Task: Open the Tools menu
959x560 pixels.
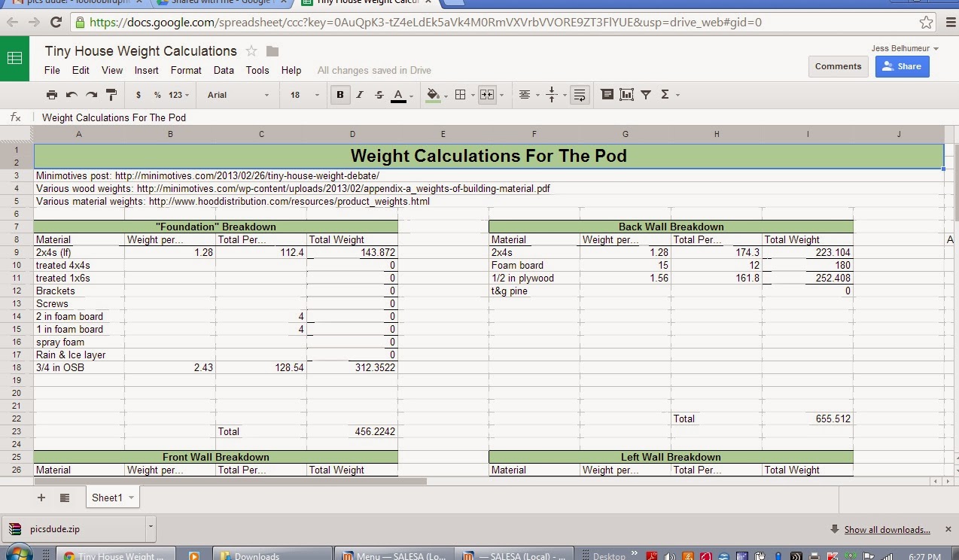Action: (x=257, y=70)
